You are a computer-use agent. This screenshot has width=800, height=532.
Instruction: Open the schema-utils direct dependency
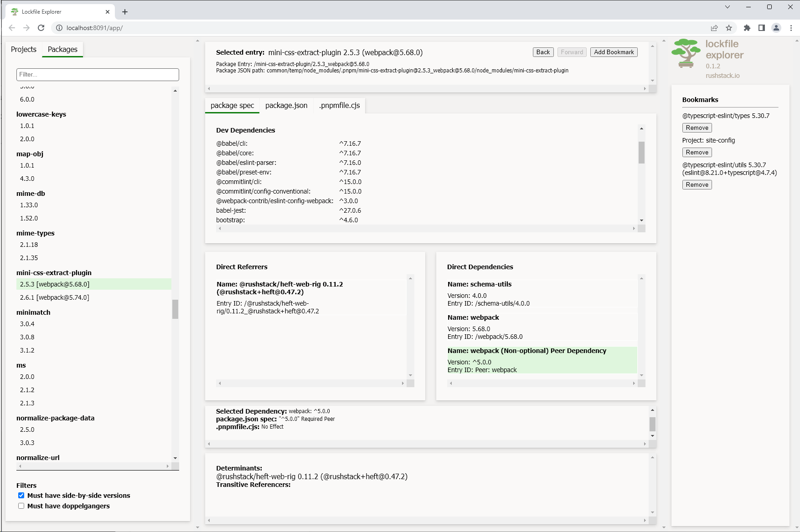click(542, 293)
